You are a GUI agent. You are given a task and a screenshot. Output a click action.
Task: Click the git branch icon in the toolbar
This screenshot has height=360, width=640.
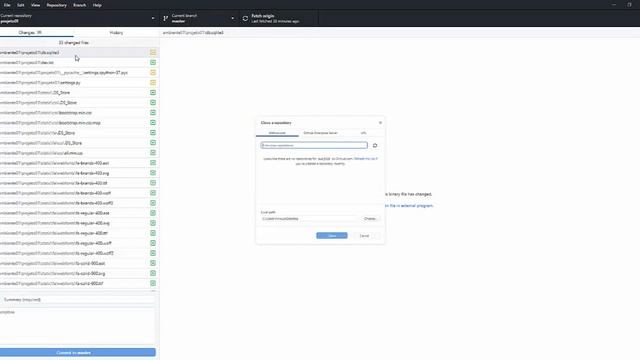tap(165, 18)
